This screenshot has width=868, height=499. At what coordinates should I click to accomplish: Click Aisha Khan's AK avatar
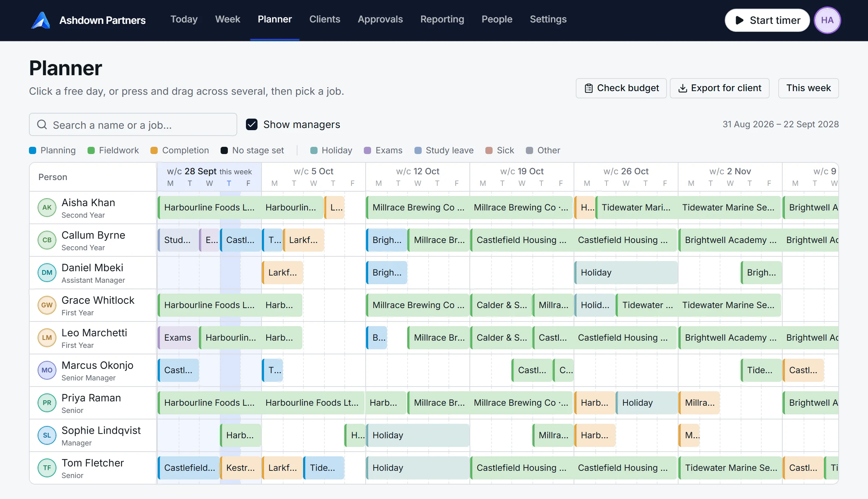click(x=47, y=208)
